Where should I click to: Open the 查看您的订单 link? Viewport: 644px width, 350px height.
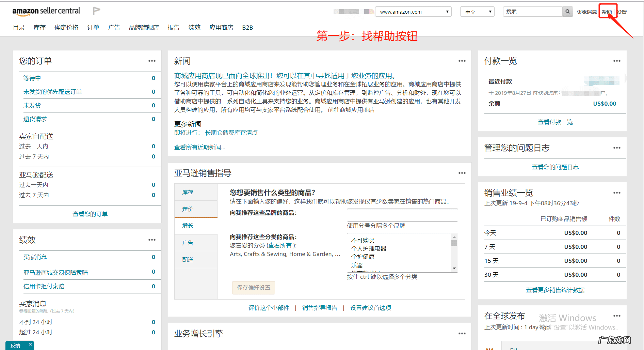90,214
